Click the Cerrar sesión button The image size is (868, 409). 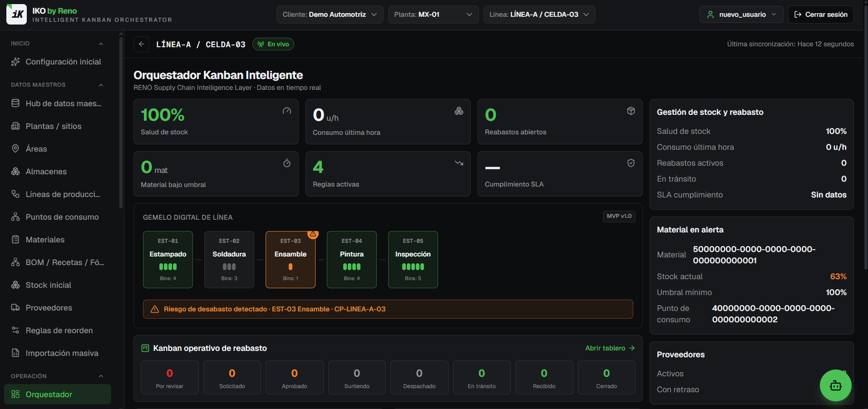click(x=821, y=15)
